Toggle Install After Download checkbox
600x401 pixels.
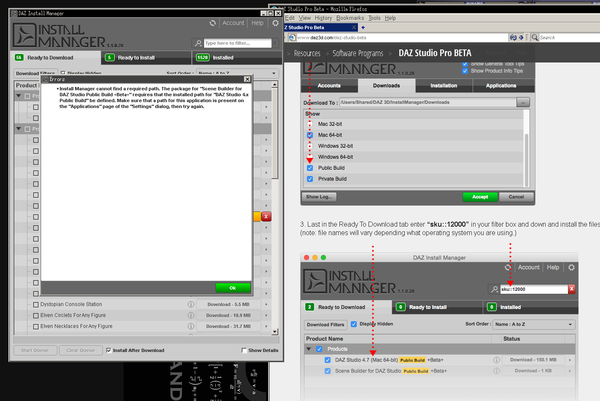(x=109, y=350)
